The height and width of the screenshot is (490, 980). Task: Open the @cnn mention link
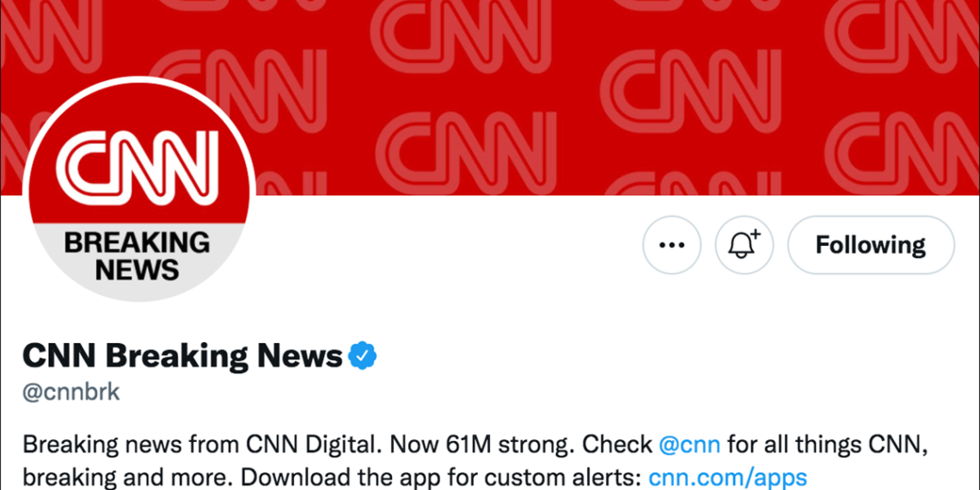(689, 445)
